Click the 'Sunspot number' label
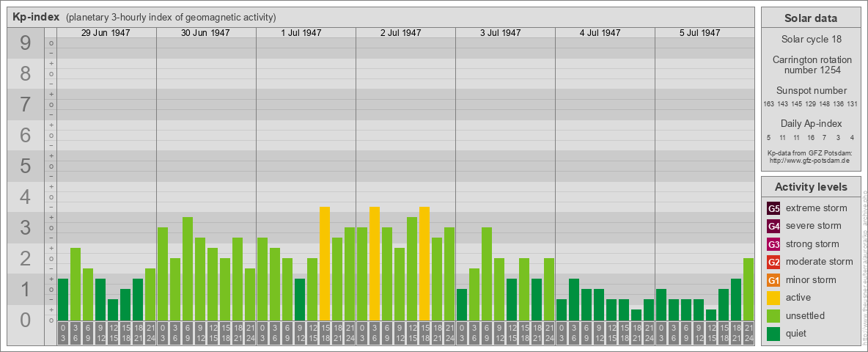868x352 pixels. point(811,91)
